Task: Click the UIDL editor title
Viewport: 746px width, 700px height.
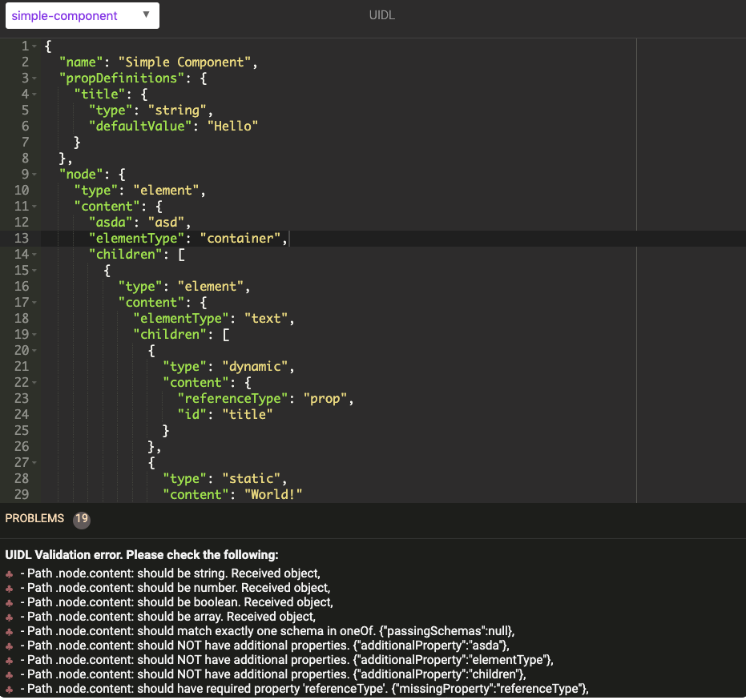Action: pos(381,15)
